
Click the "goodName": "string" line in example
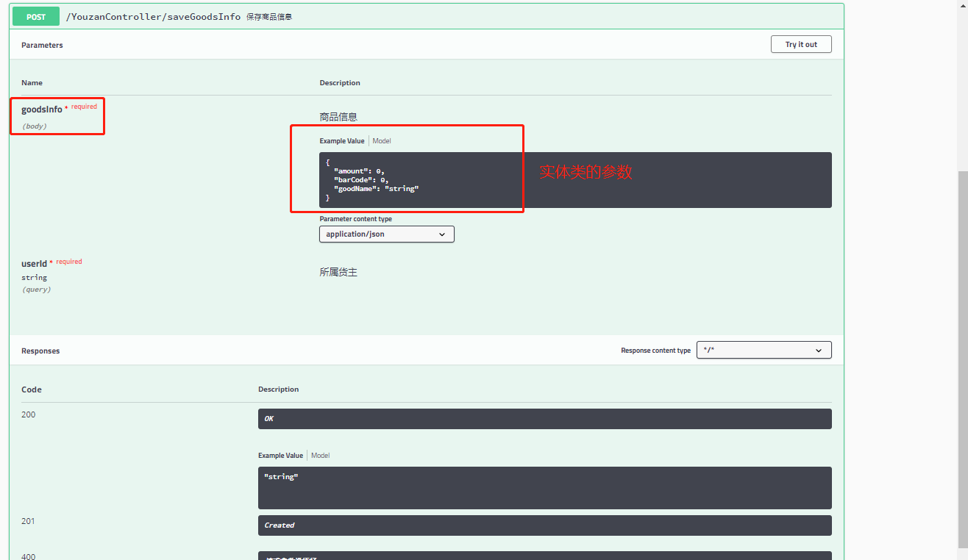pos(376,189)
